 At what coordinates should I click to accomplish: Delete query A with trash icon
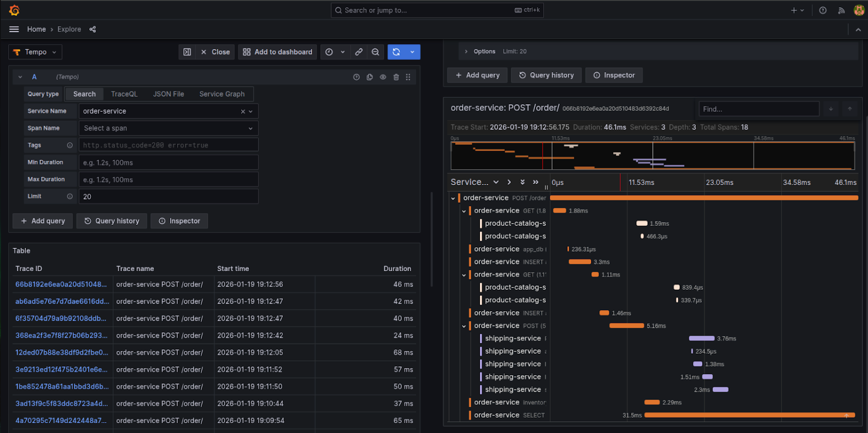396,77
